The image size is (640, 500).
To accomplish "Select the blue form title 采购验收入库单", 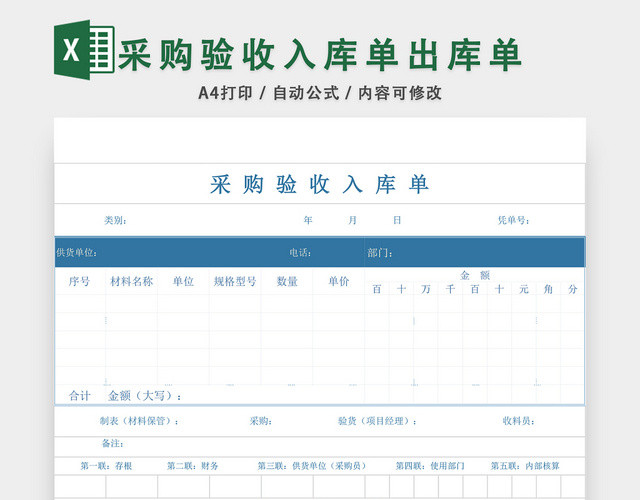I will (x=319, y=184).
